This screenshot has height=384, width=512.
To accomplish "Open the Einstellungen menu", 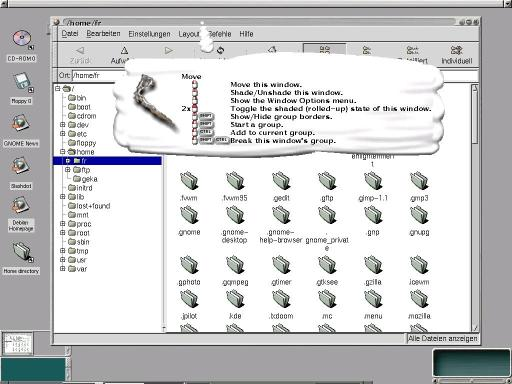I will (149, 34).
